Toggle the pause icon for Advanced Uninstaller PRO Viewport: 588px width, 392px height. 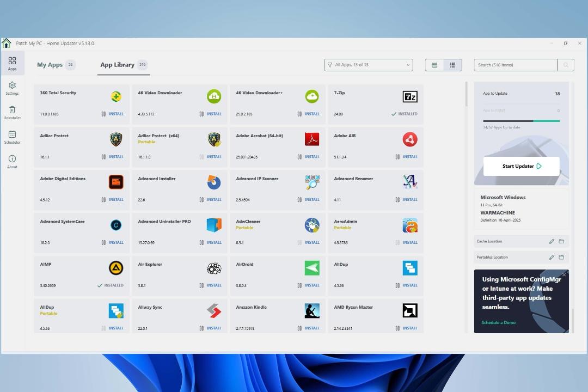(x=201, y=243)
